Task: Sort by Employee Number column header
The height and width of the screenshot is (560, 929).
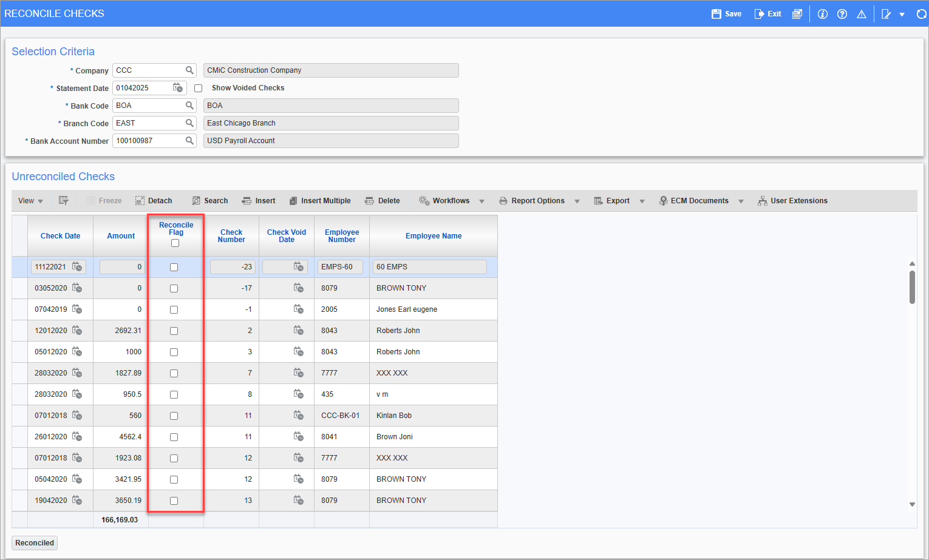Action: (x=342, y=236)
